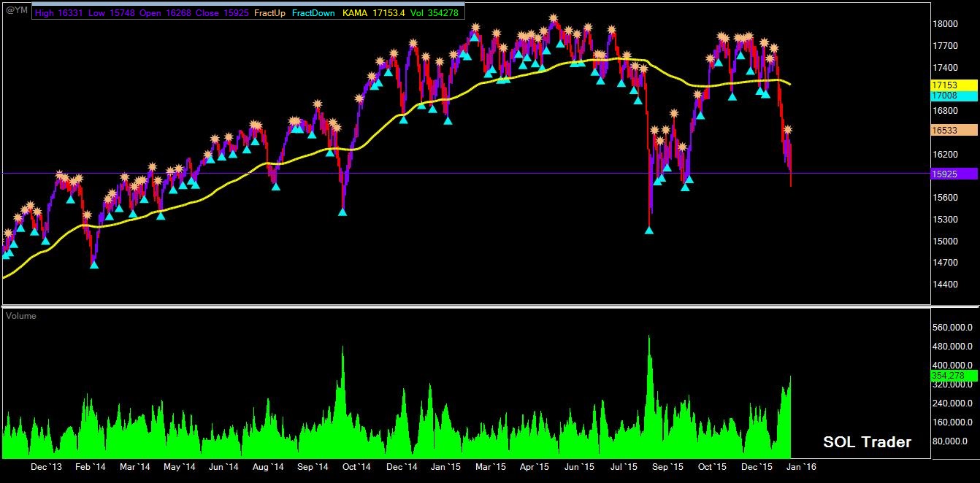The height and width of the screenshot is (483, 980).
Task: Click the Feb '14 date label
Action: point(91,467)
